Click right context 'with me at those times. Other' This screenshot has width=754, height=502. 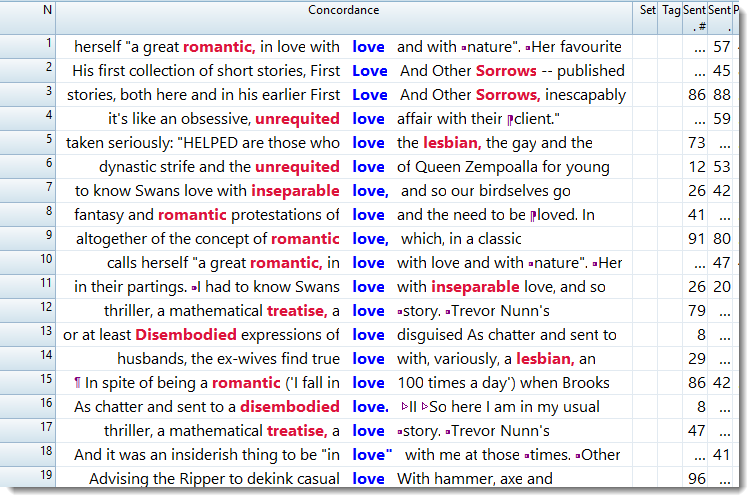pos(513,455)
